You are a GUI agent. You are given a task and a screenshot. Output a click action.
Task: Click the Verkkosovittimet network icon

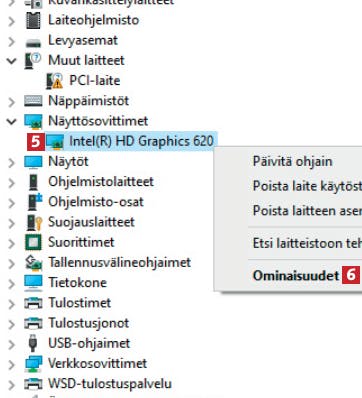point(33,364)
